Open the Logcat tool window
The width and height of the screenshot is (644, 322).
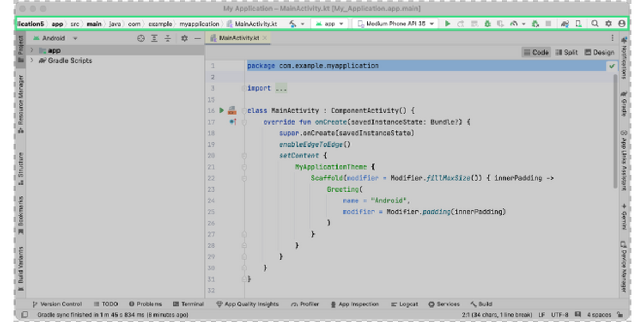point(404,304)
